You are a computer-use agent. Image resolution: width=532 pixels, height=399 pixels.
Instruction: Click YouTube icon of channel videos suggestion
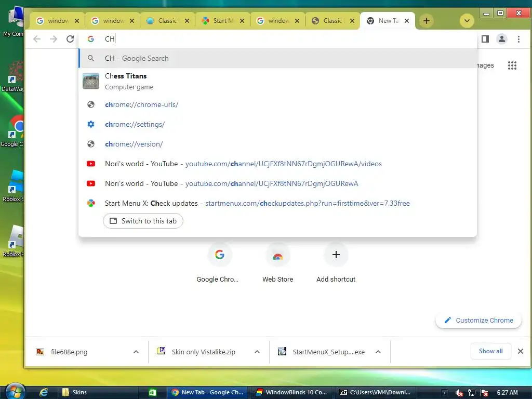coord(91,164)
